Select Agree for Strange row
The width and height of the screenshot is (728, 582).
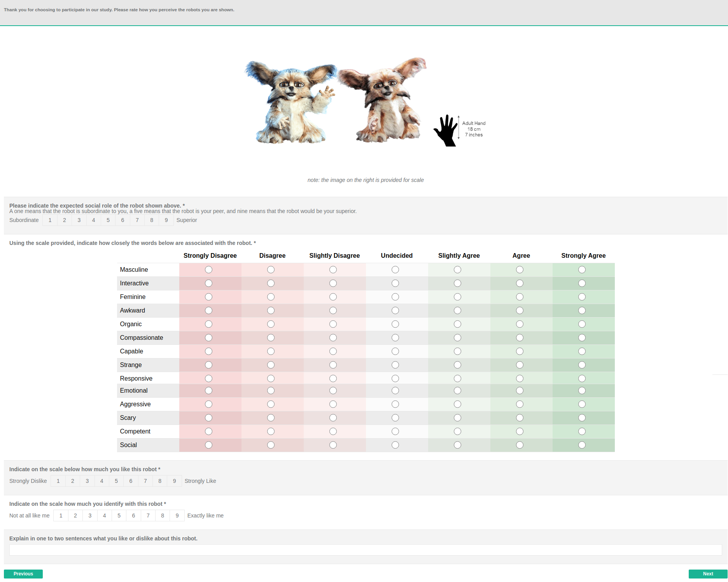pos(520,365)
